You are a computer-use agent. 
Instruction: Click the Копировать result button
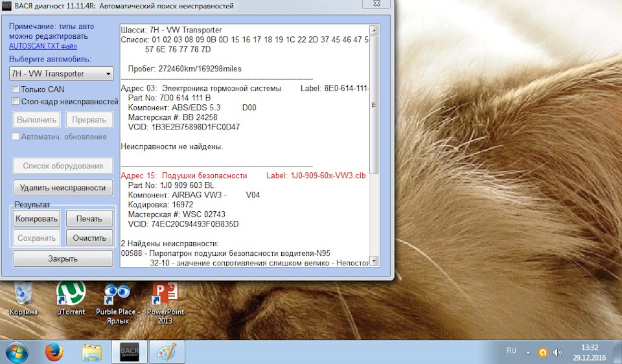click(x=36, y=218)
